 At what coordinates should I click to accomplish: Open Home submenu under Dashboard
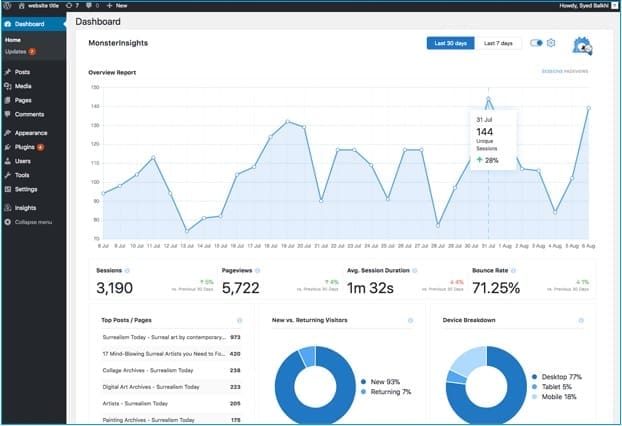tap(13, 40)
